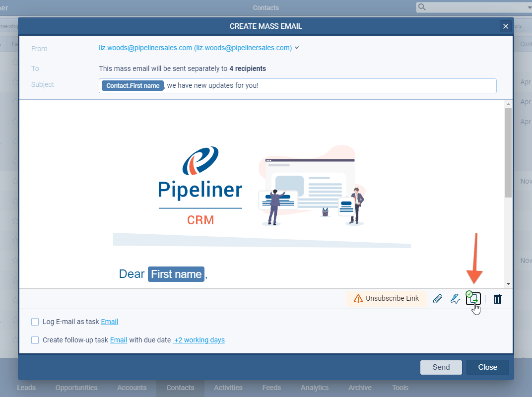
Task: Click the search magnifier icon
Action: [422, 7]
